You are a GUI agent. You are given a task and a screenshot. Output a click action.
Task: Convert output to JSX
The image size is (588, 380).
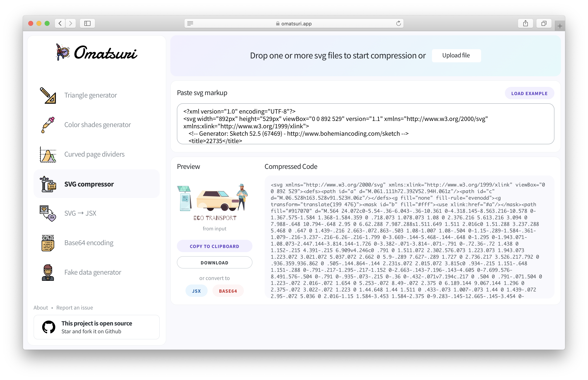click(x=196, y=291)
